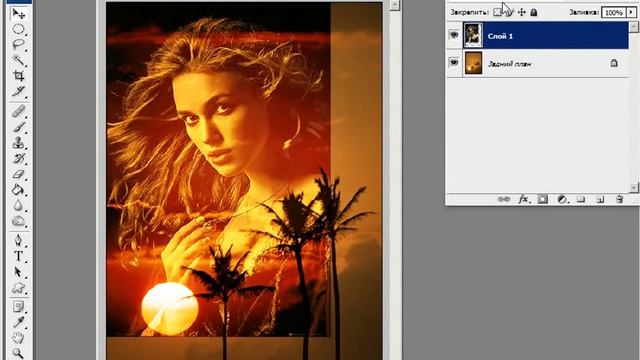Select the Eraser tool
This screenshot has height=360, width=640.
click(18, 174)
